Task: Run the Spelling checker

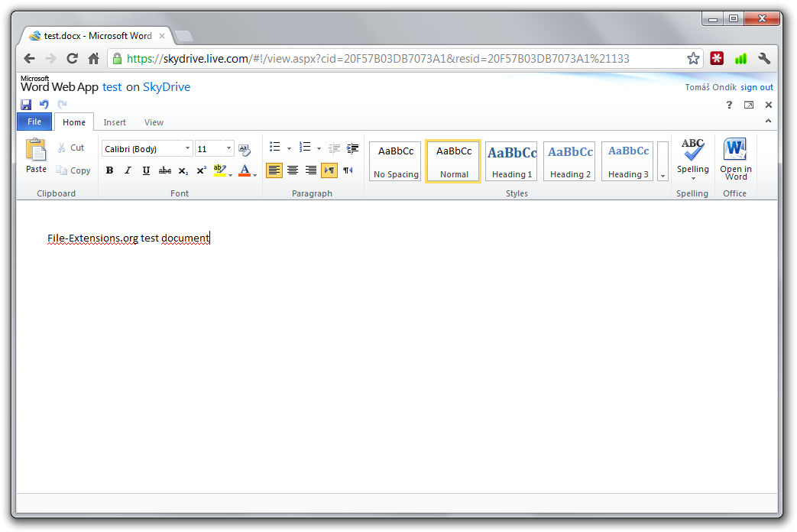Action: pos(692,158)
